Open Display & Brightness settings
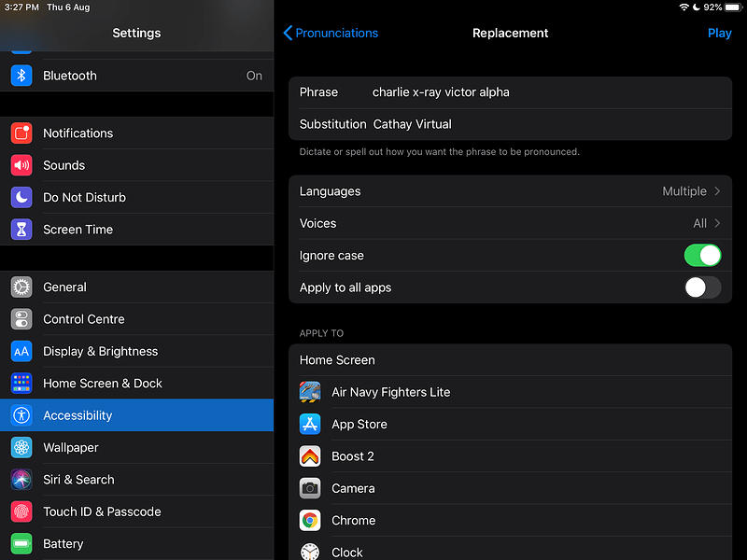The height and width of the screenshot is (560, 747). point(136,352)
